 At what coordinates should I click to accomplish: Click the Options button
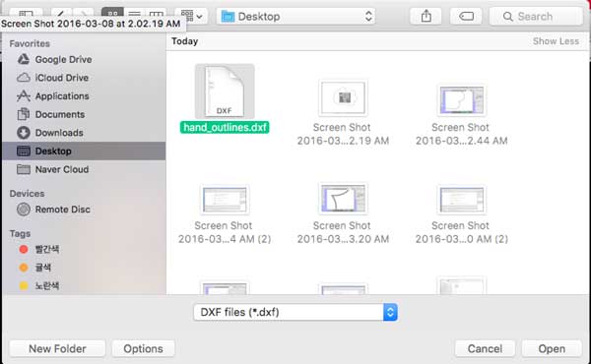click(143, 348)
